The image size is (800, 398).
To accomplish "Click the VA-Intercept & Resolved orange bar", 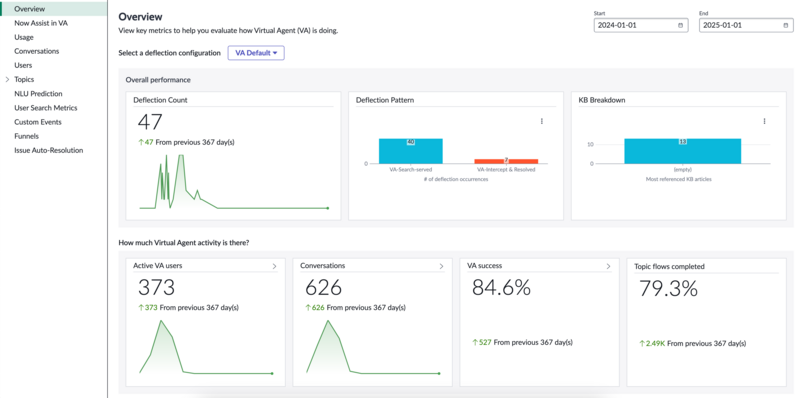I will (x=506, y=161).
